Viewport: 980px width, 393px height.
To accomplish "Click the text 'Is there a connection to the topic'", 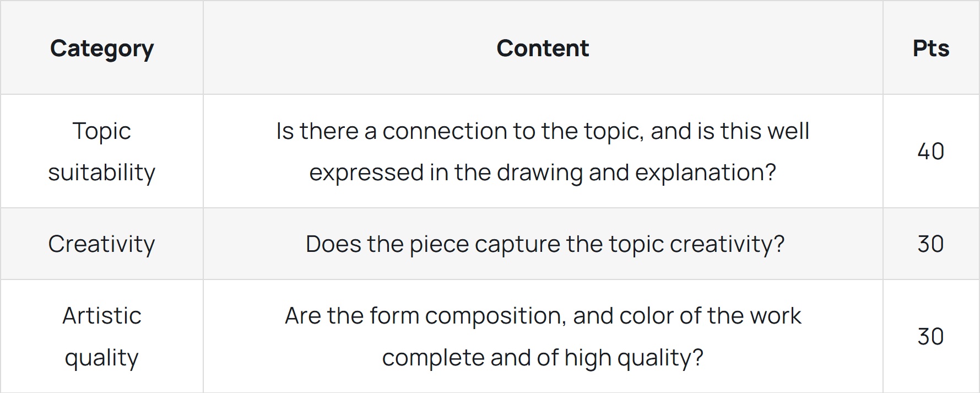I will (x=459, y=131).
